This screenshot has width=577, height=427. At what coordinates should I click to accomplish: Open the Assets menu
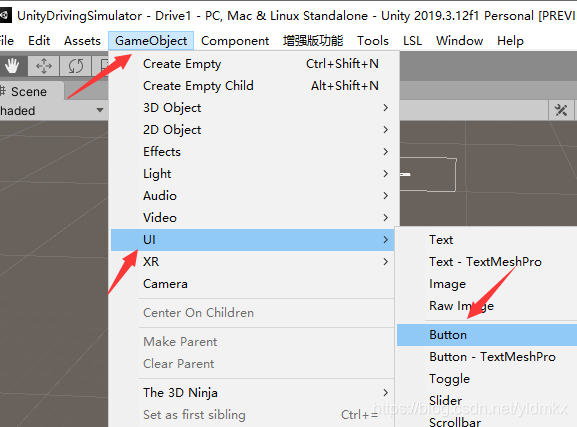coord(82,40)
